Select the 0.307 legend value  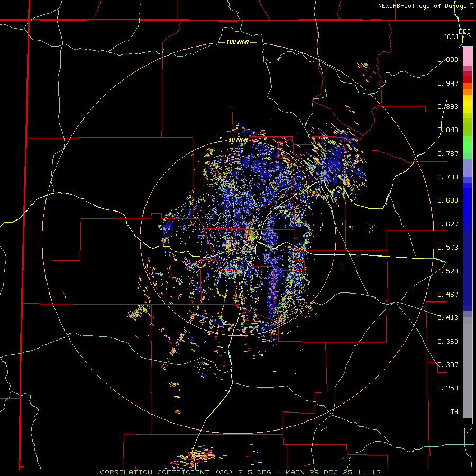tap(448, 365)
